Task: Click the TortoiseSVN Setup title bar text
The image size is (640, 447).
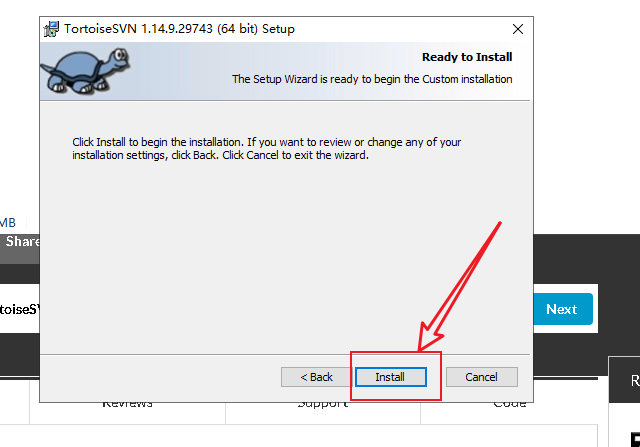Action: (179, 29)
